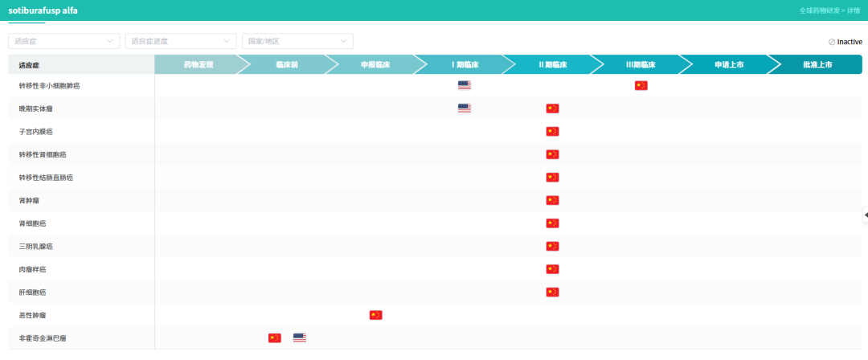This screenshot has height=360, width=868.
Task: Click the 适应症 column header
Action: coord(30,64)
